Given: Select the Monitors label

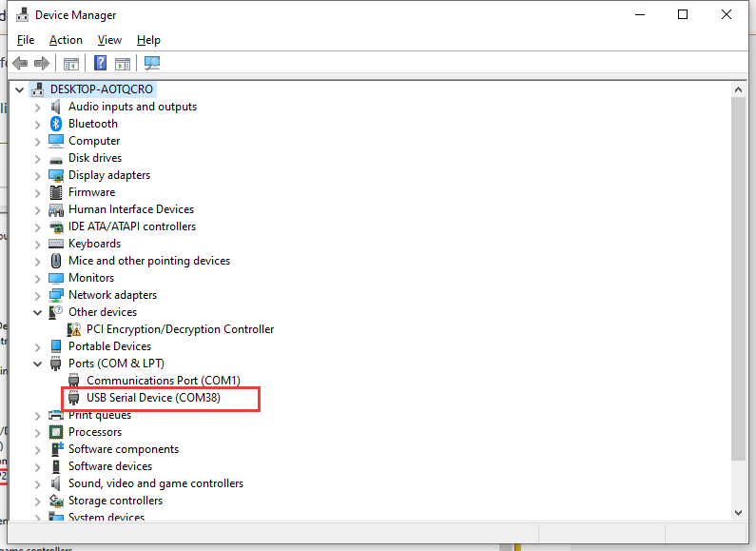Looking at the screenshot, I should (91, 278).
